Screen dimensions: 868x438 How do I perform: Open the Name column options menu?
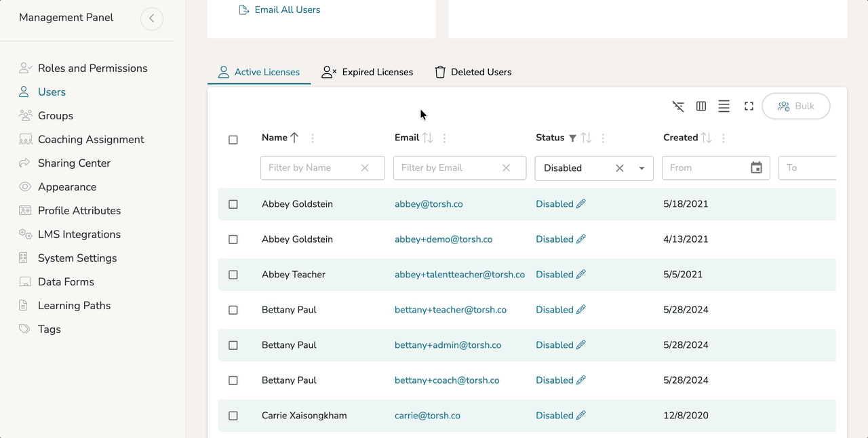313,138
